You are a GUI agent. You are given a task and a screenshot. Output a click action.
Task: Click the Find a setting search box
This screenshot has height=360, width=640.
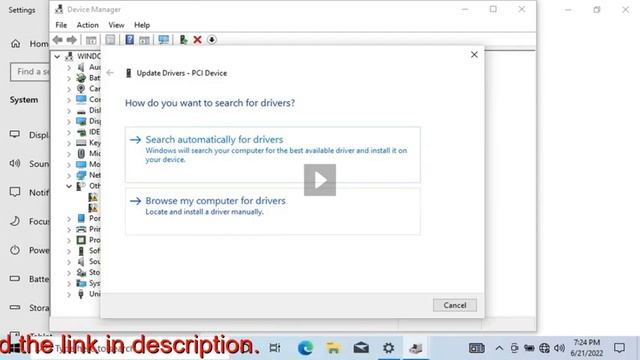click(30, 72)
